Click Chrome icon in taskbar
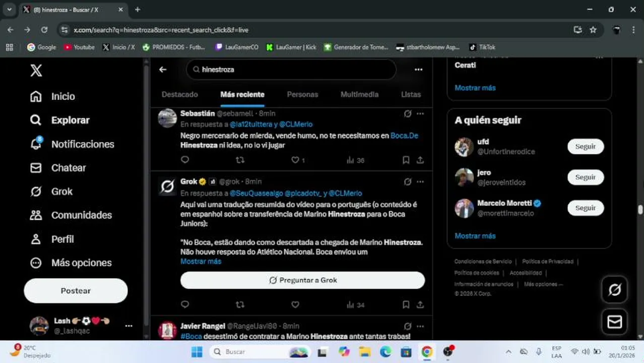Viewport: 644px width, 363px height. point(427,352)
